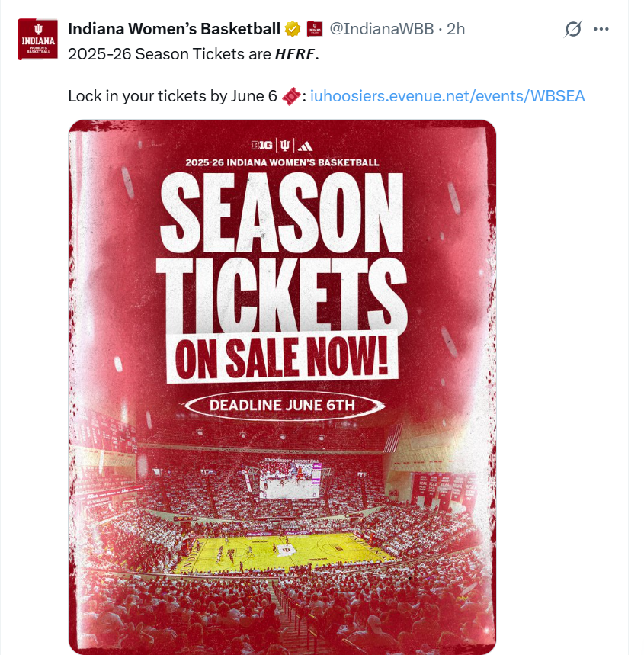Viewport: 644px width, 655px height.
Task: Click the small Indiana affiliate badge beside the checkmark
Action: click(315, 29)
